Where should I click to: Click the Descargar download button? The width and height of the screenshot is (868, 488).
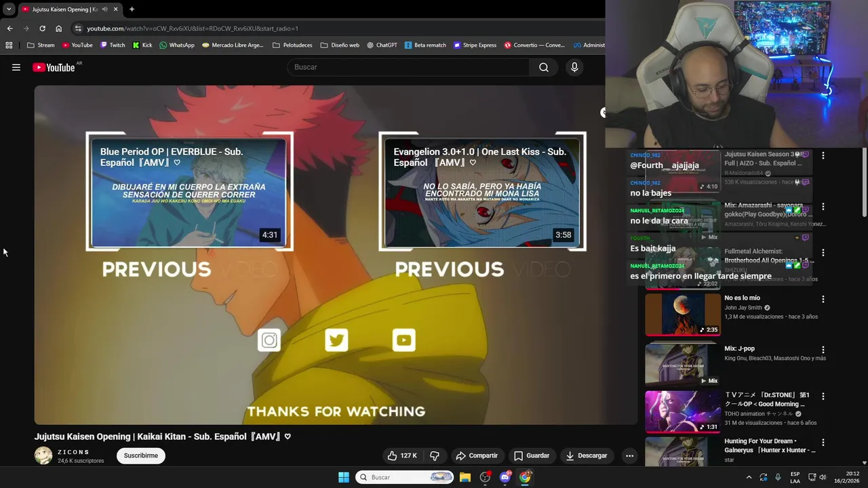point(587,455)
